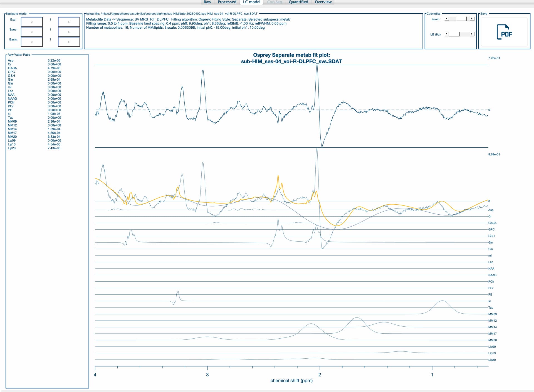Click next Exp arrow button
The image size is (534, 392).
coord(69,22)
